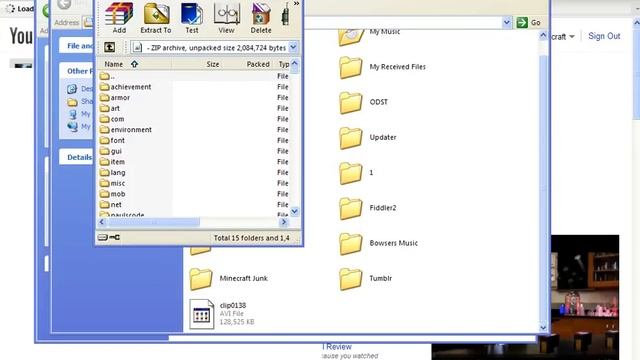The image size is (640, 360).
Task: Click the Review link on webpage
Action: (337, 347)
